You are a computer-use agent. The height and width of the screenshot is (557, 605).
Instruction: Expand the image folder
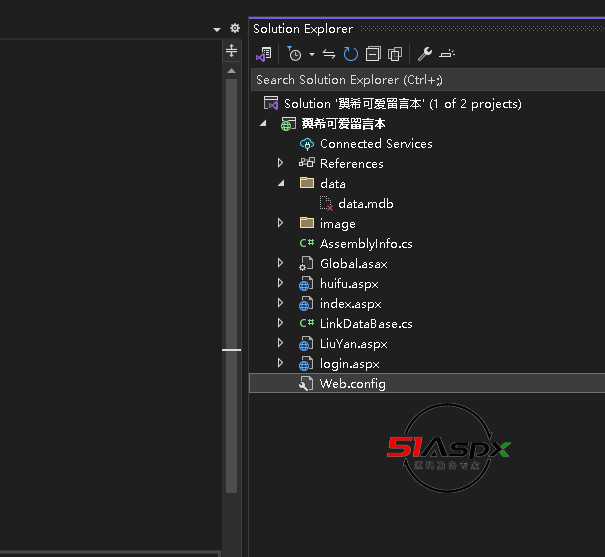point(281,223)
